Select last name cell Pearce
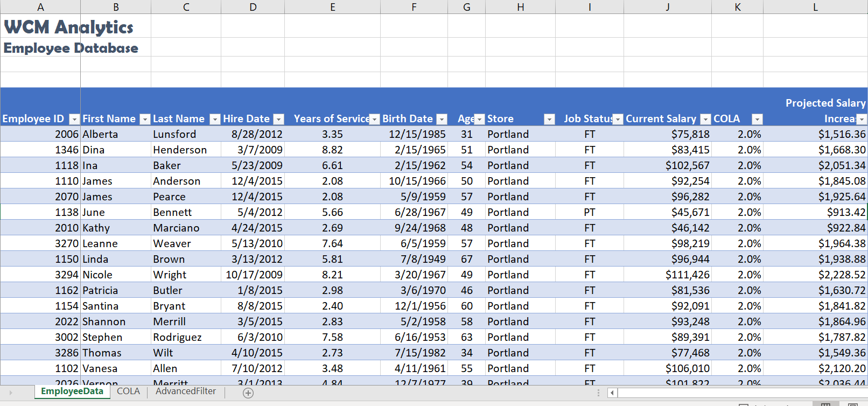Screen dimensions: 868x406 [x=186, y=197]
